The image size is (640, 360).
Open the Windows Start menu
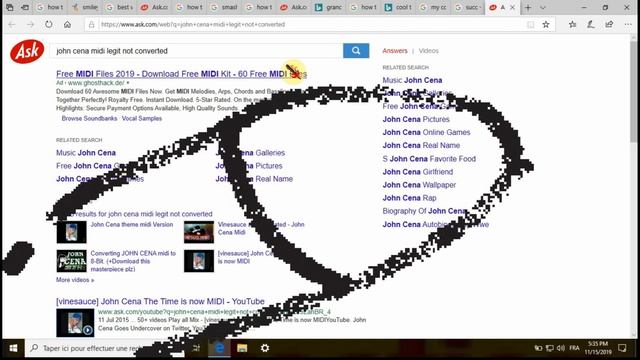click(13, 348)
